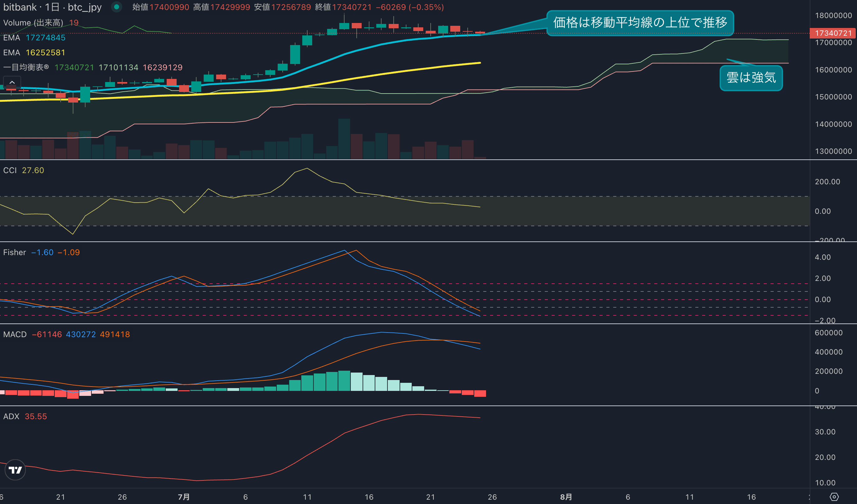Select the Fisher indicator label
Image resolution: width=857 pixels, height=504 pixels.
14,252
